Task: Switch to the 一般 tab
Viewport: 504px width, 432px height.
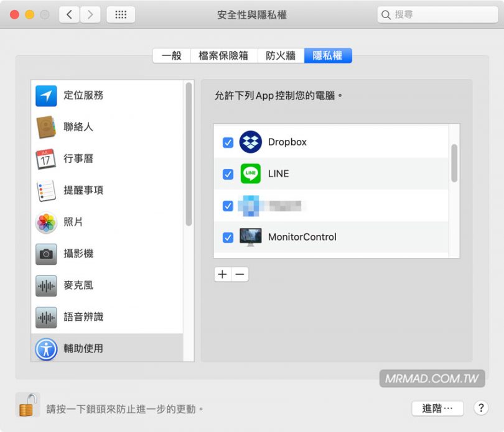Action: click(172, 55)
